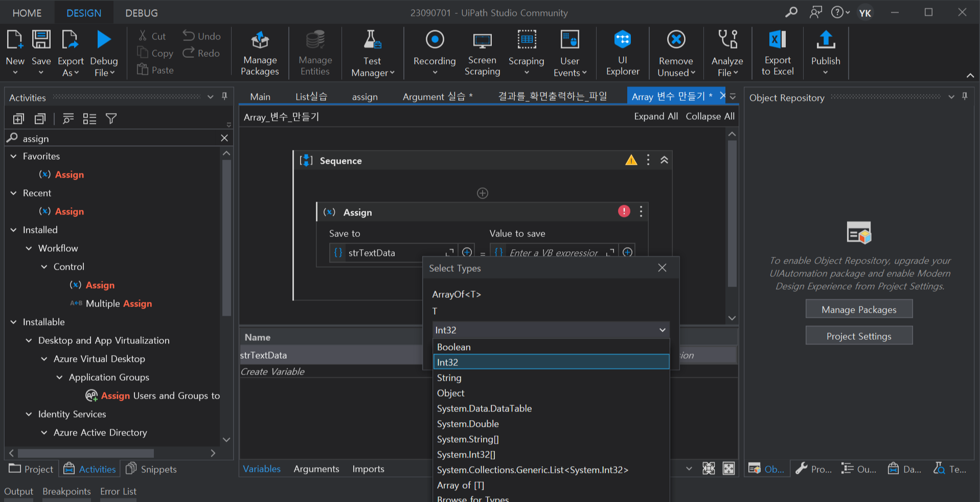Collapse the Favorites tree node
This screenshot has height=502, width=980.
coord(14,156)
